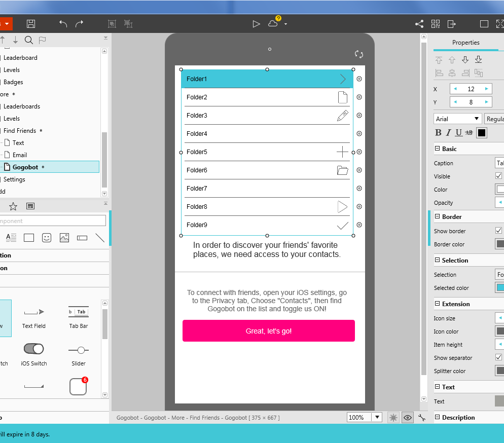Select the Rectangle component tool
The image size is (504, 443).
coord(29,238)
